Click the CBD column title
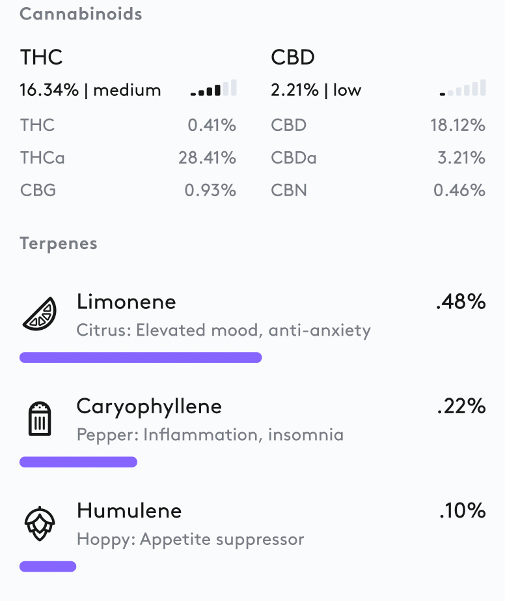 [293, 57]
